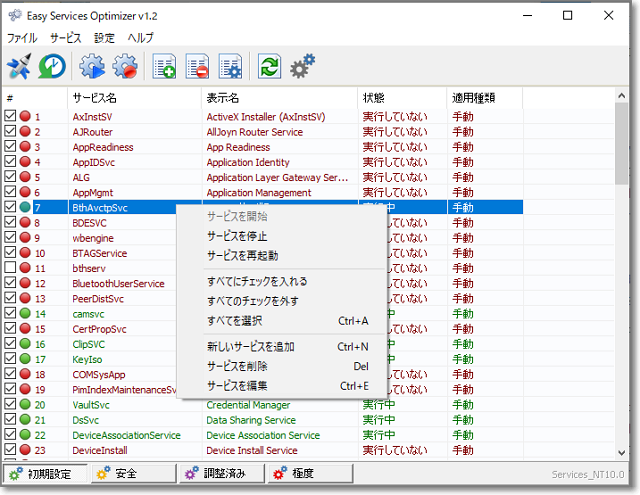Screen dimensions: 640x495
Task: Uncheck the AxInstSV service checkbox
Action: click(x=10, y=117)
